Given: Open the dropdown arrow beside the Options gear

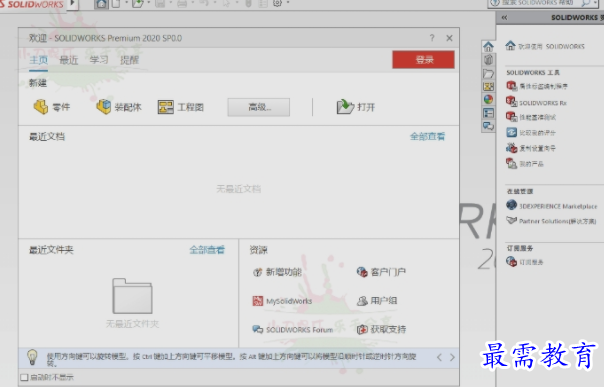Looking at the screenshot, I should (x=288, y=3).
